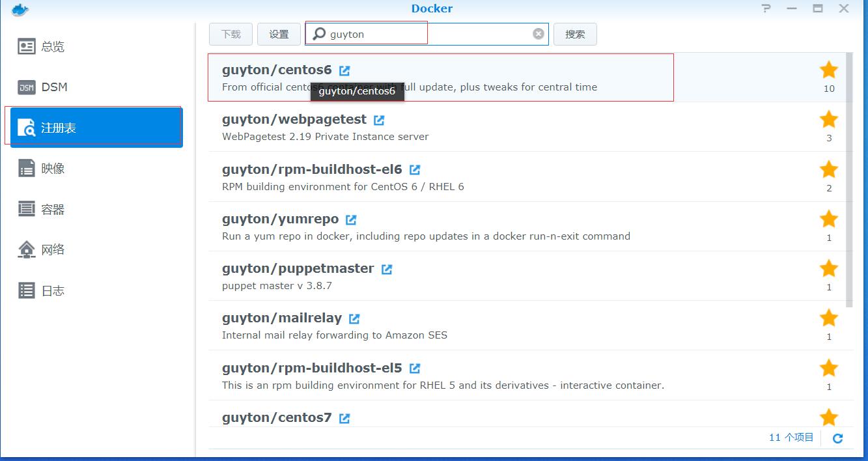Click the star count 10 for centos6

coord(829,89)
